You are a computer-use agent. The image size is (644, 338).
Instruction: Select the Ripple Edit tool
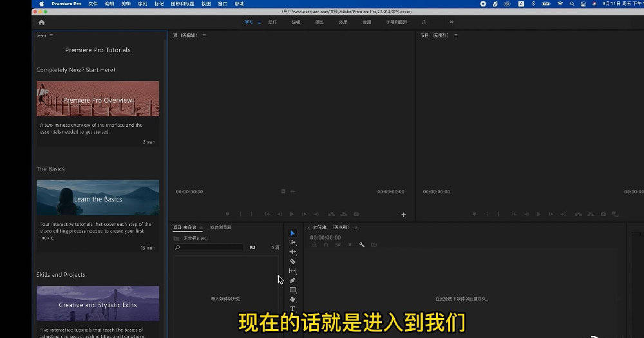tap(292, 252)
